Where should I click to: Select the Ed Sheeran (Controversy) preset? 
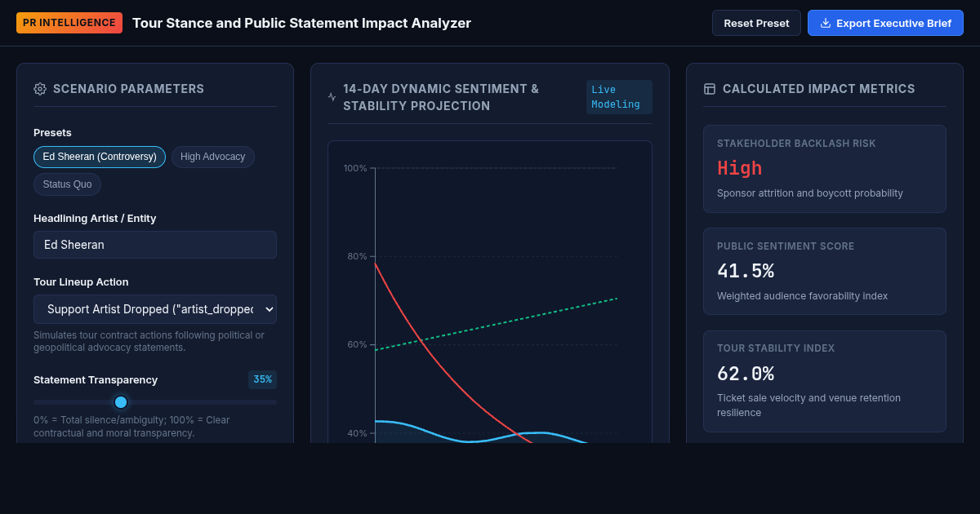[100, 157]
